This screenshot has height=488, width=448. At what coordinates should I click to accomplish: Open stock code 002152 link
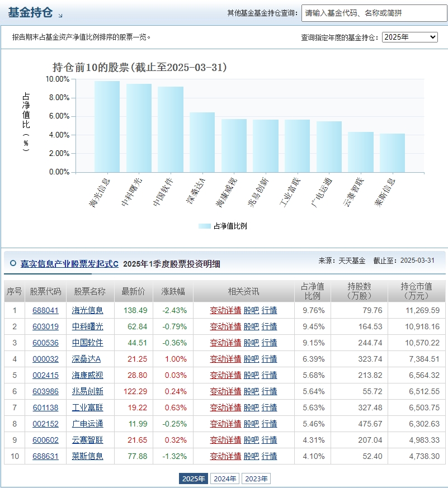point(45,424)
